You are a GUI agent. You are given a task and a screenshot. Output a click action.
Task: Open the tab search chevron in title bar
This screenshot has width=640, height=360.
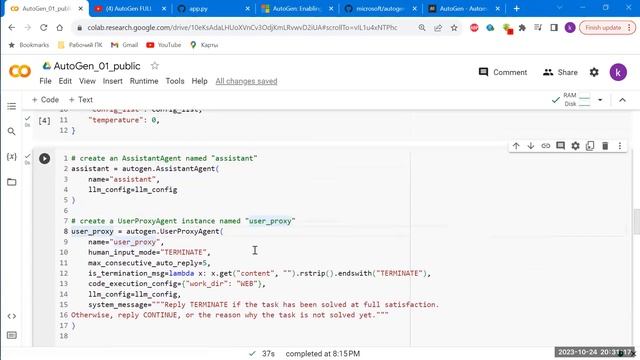tap(559, 8)
